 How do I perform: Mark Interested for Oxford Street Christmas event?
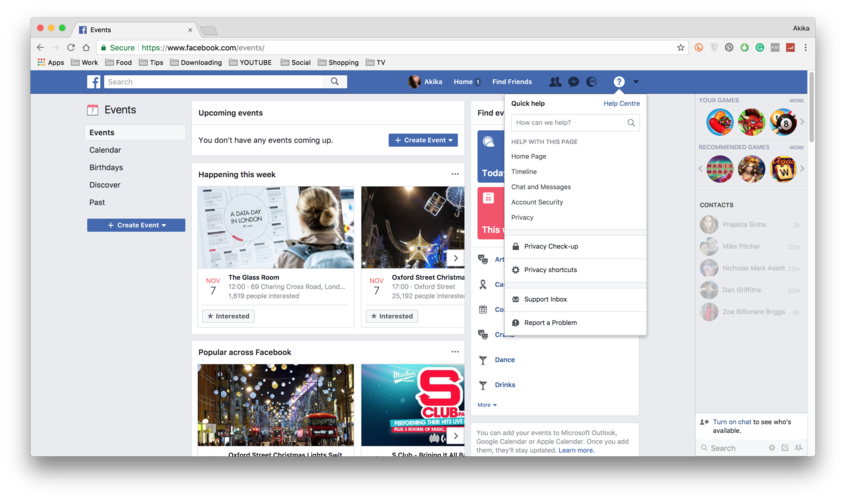[392, 316]
